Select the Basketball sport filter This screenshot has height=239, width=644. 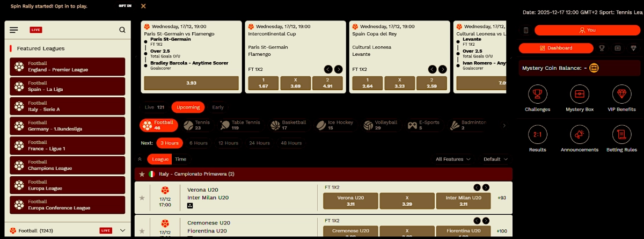point(288,125)
